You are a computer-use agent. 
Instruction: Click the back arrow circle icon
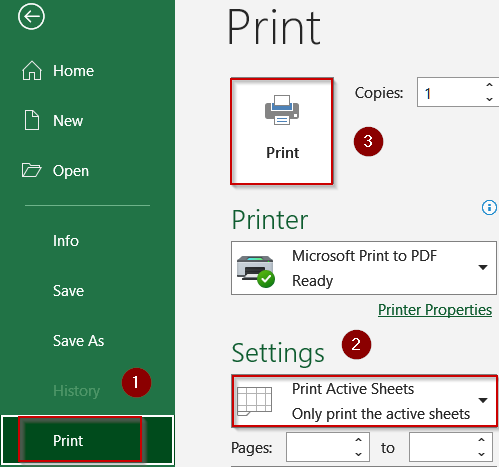point(31,16)
